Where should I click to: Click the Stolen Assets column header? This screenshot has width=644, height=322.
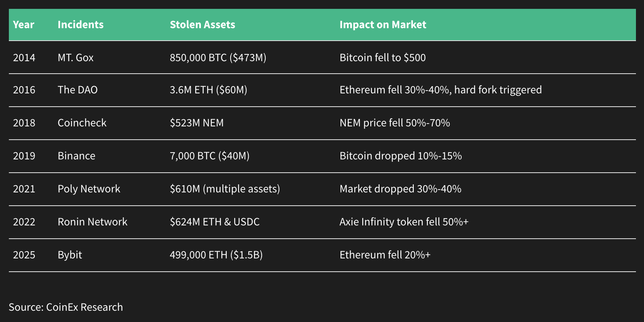[x=202, y=25]
